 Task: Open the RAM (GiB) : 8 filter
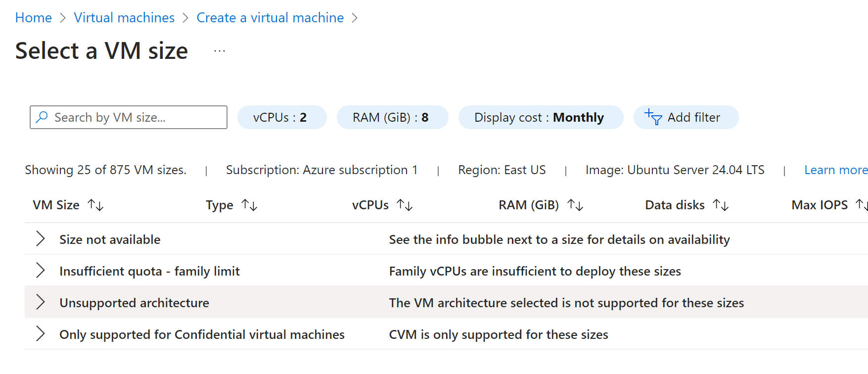pos(392,117)
